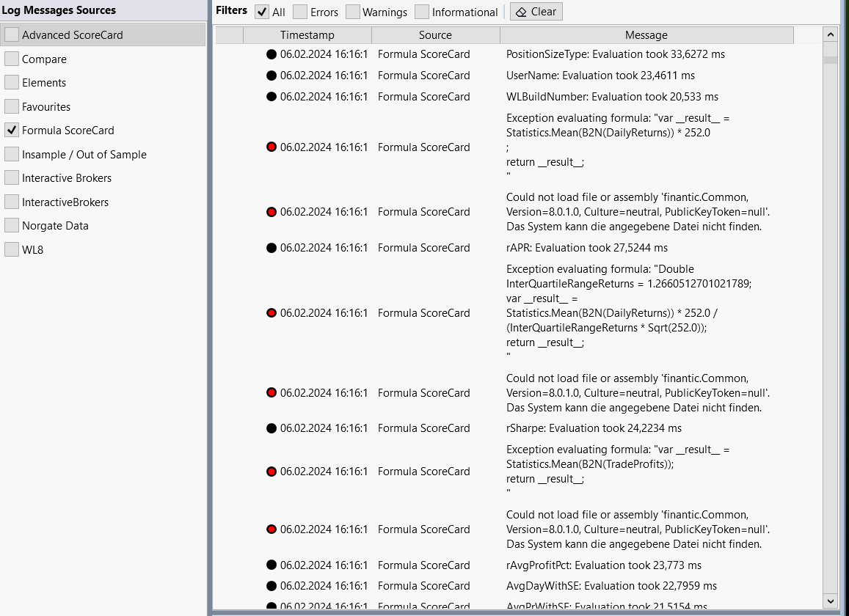Toggle the All filter checkbox
Image resolution: width=849 pixels, height=616 pixels.
click(x=262, y=12)
